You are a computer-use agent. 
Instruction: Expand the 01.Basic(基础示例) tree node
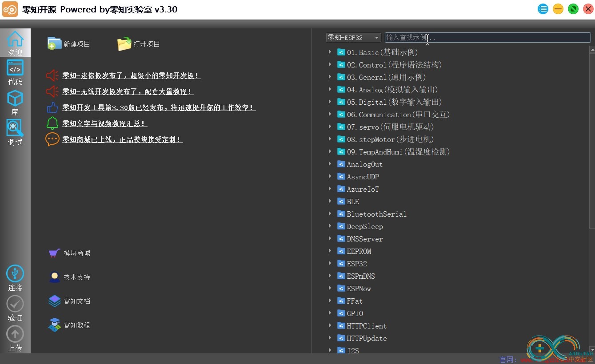click(x=330, y=52)
